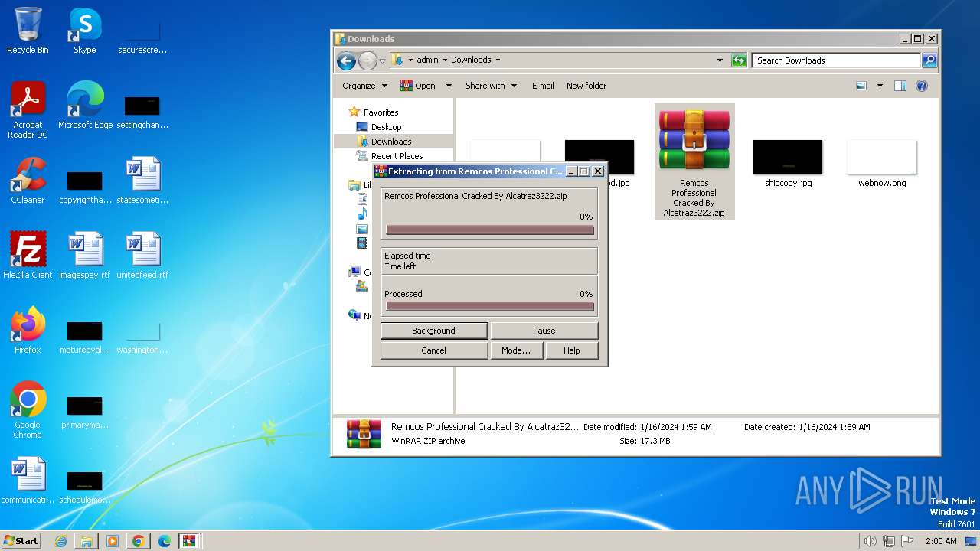Screen dimensions: 980x551
Task: Toggle the preview pane button
Action: [900, 86]
